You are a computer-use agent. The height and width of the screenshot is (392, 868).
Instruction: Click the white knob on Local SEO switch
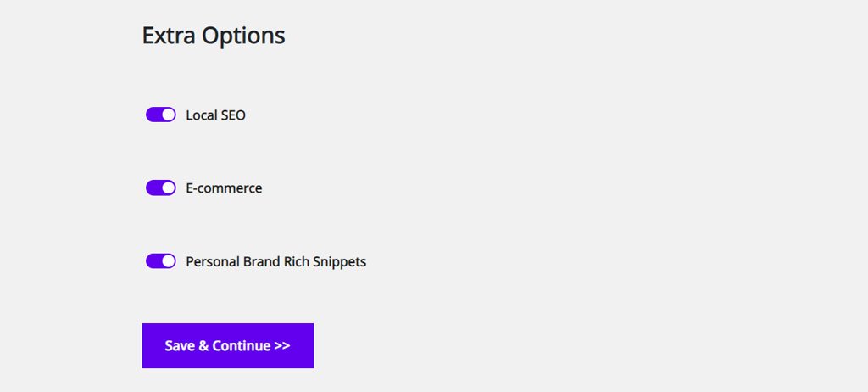169,115
